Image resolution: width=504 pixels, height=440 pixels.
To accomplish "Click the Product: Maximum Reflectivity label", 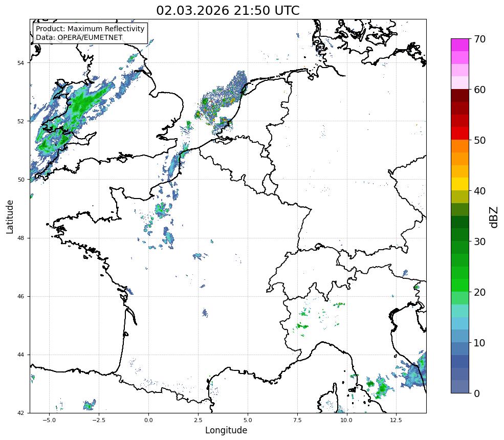I will [90, 29].
